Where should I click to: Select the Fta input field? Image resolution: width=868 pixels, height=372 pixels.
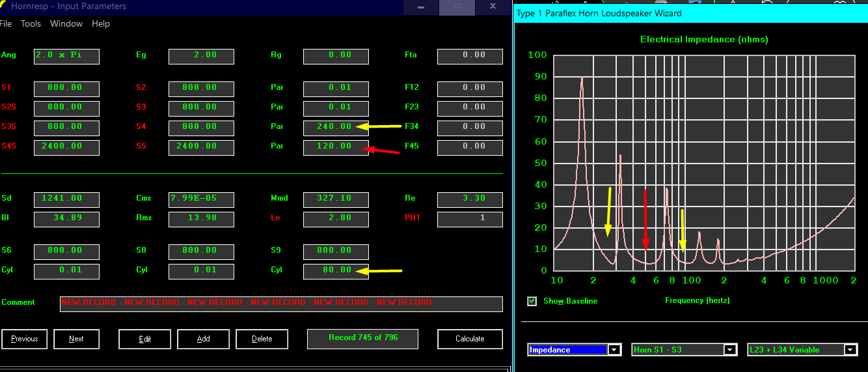click(x=470, y=56)
